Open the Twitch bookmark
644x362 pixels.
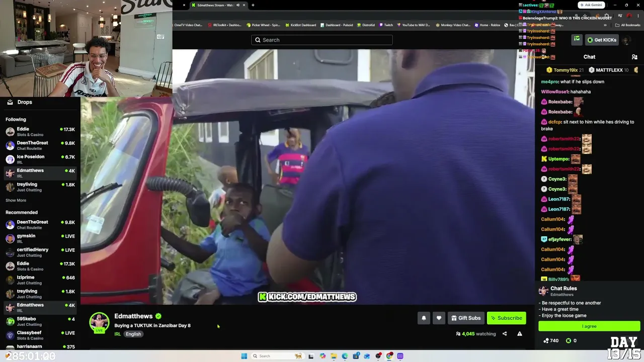(386, 25)
